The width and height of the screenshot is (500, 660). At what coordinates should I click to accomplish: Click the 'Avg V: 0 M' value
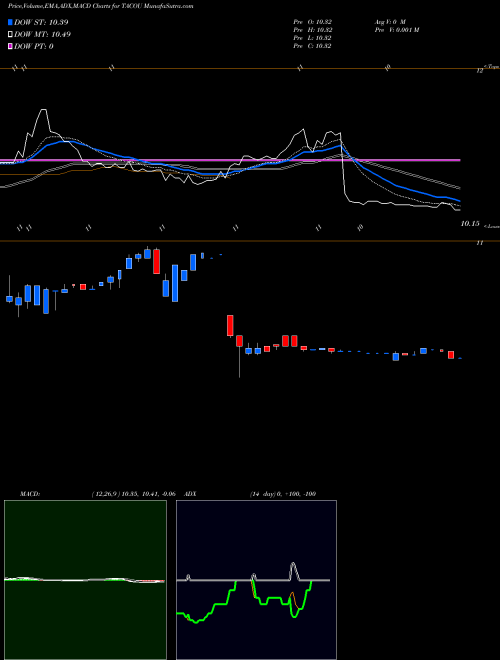pyautogui.click(x=389, y=22)
